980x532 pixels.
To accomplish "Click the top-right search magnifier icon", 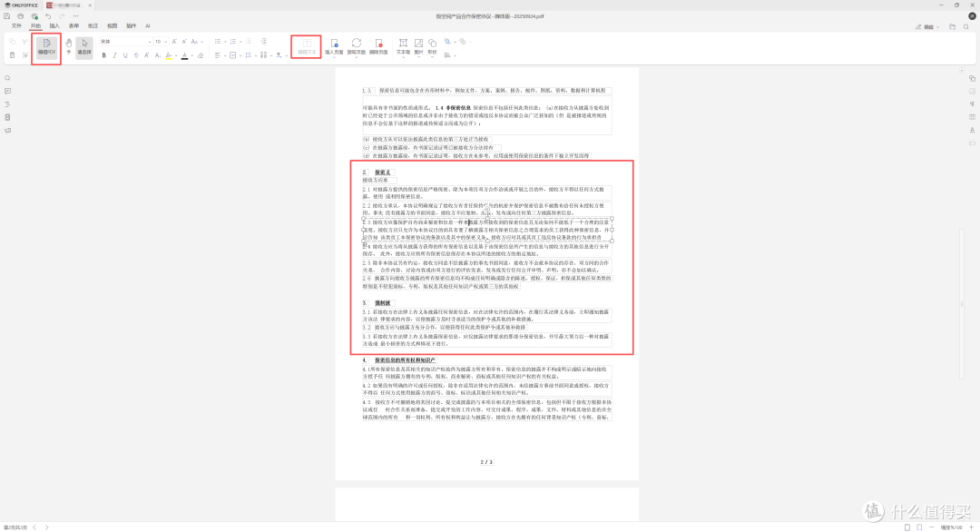I will 966,27.
